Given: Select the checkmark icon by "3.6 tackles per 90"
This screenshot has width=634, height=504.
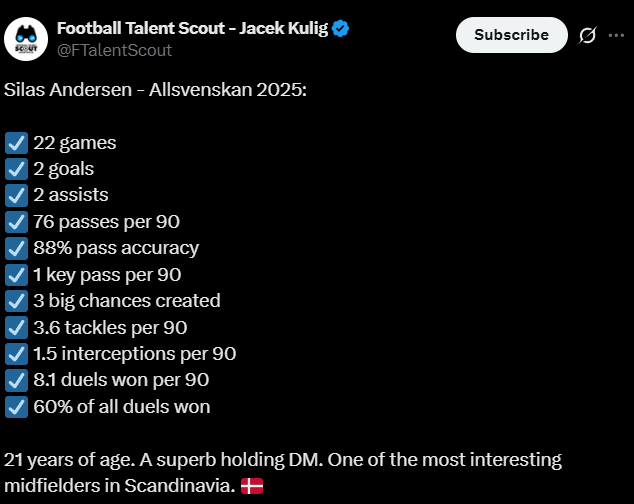Looking at the screenshot, I should pos(16,328).
